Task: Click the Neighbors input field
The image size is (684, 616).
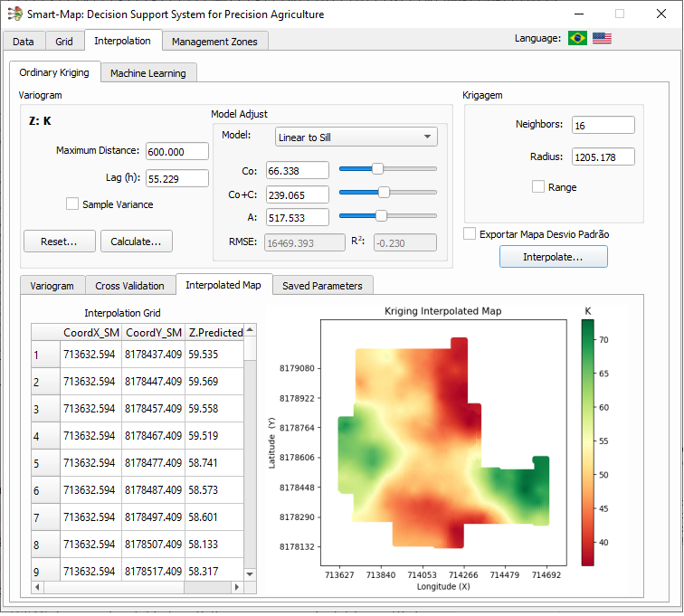Action: [603, 125]
